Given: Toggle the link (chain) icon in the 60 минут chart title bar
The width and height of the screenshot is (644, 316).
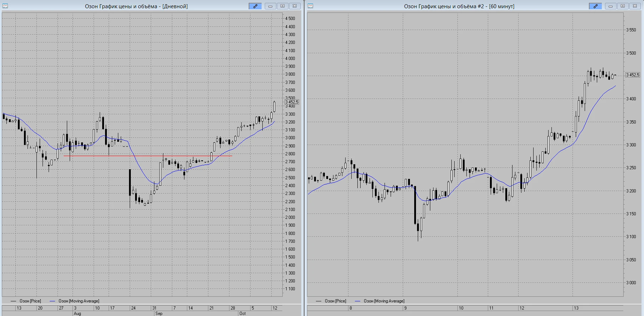Looking at the screenshot, I should 595,6.
